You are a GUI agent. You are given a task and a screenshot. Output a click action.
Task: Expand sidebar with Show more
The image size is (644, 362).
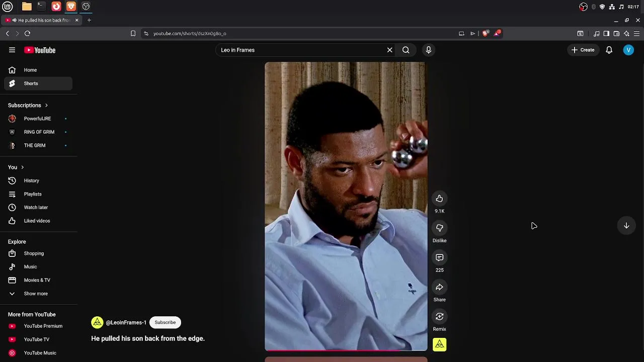(38, 294)
